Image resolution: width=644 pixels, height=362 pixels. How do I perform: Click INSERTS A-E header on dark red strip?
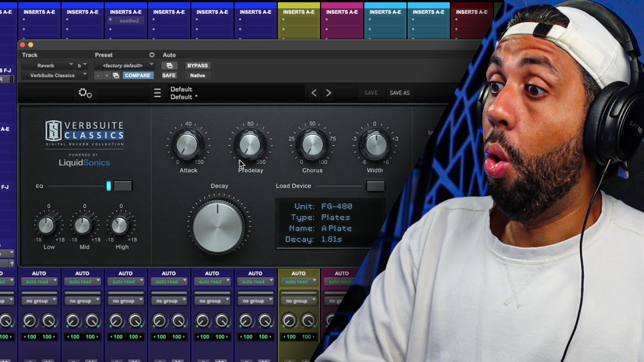[x=471, y=12]
